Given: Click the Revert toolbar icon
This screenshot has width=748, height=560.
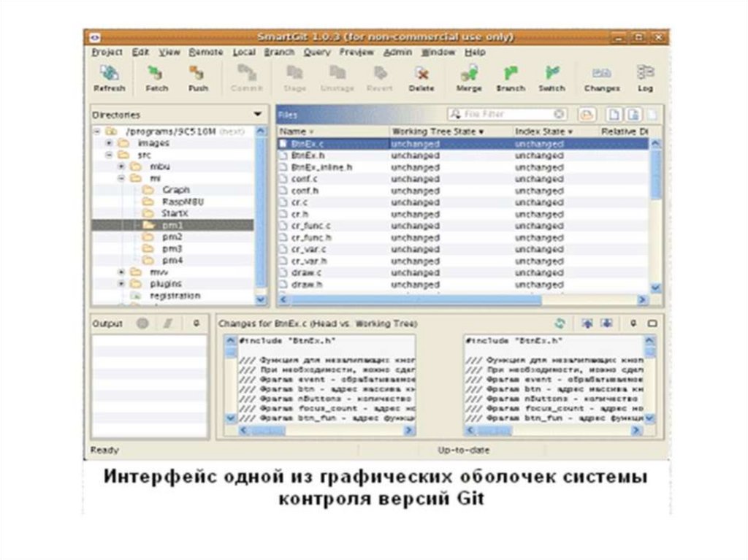Looking at the screenshot, I should (380, 78).
